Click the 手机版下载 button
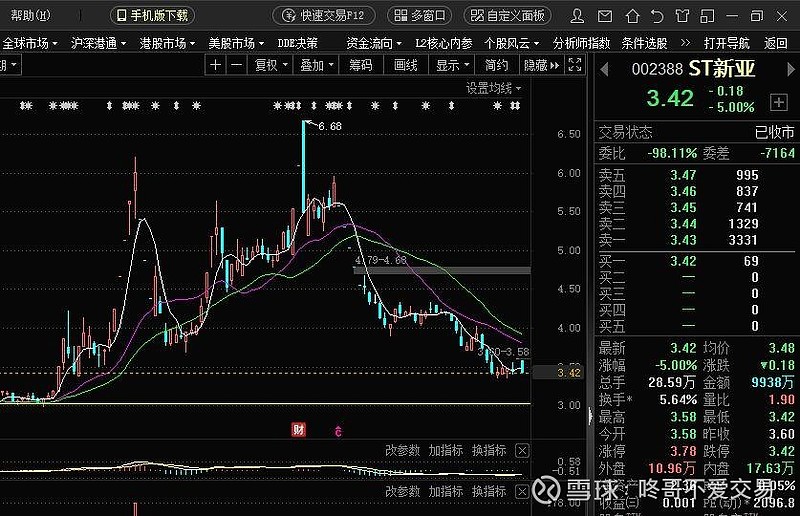The width and height of the screenshot is (800, 516). click(153, 16)
